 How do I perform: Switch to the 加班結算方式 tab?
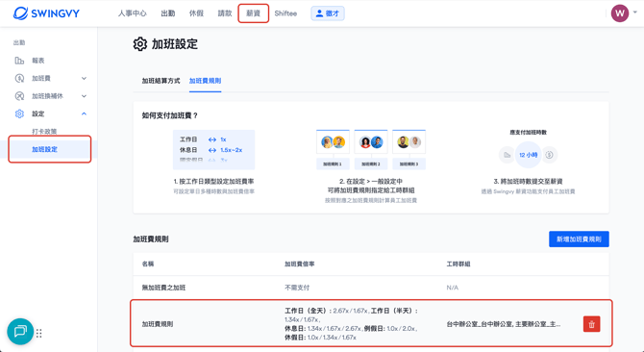pos(161,81)
